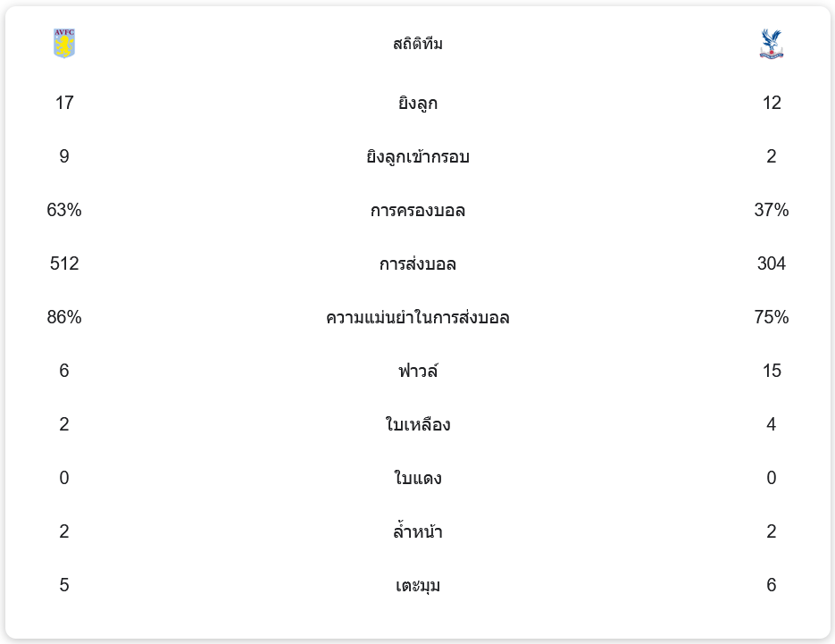Click Crystal Palace's 75% pass accuracy
Screen dimensions: 835x644
(x=772, y=317)
